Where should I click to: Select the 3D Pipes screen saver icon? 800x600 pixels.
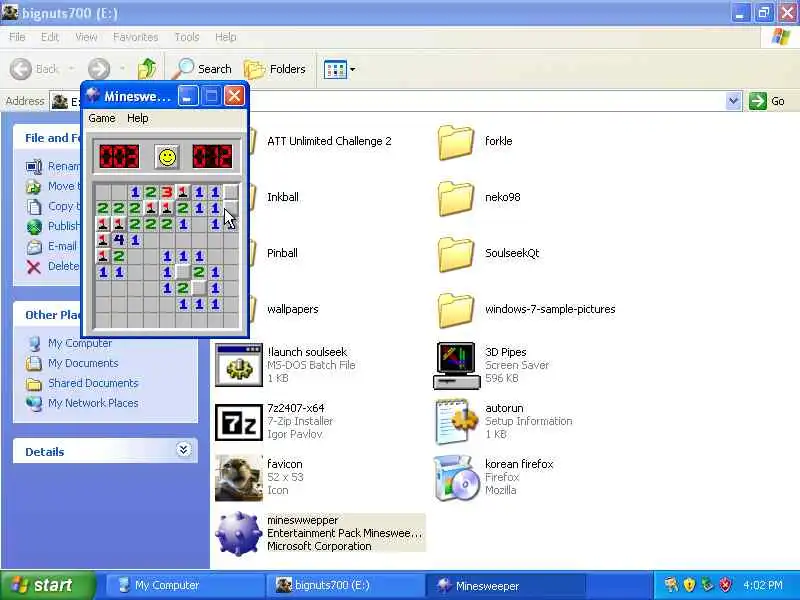456,365
